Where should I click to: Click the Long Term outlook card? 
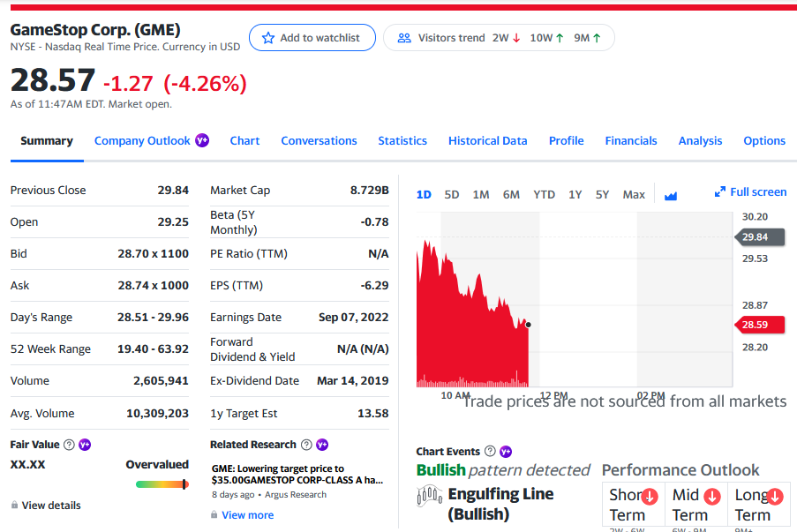pyautogui.click(x=759, y=505)
